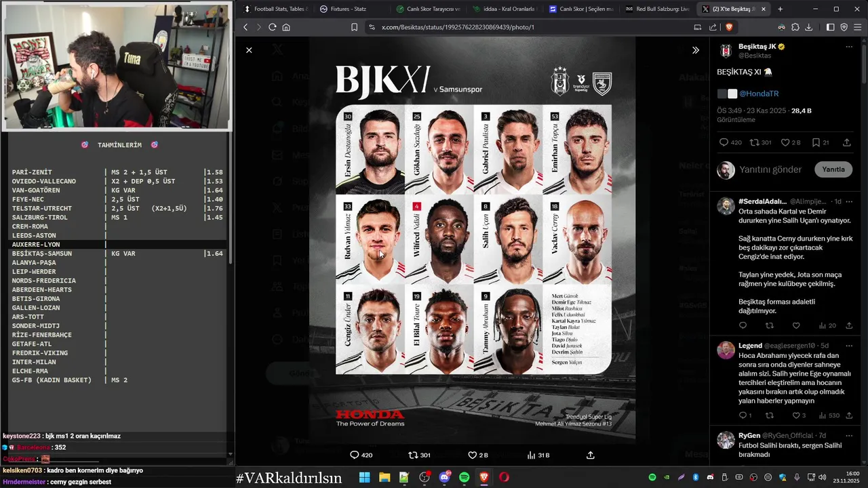Screen dimensions: 868x488
Task: Open Opera browser from the taskbar
Action: click(x=504, y=477)
